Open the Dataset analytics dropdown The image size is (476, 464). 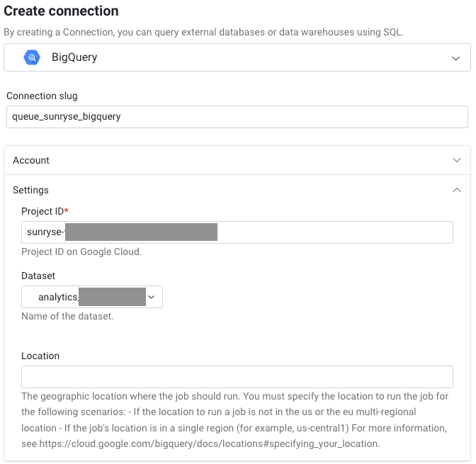pos(92,297)
